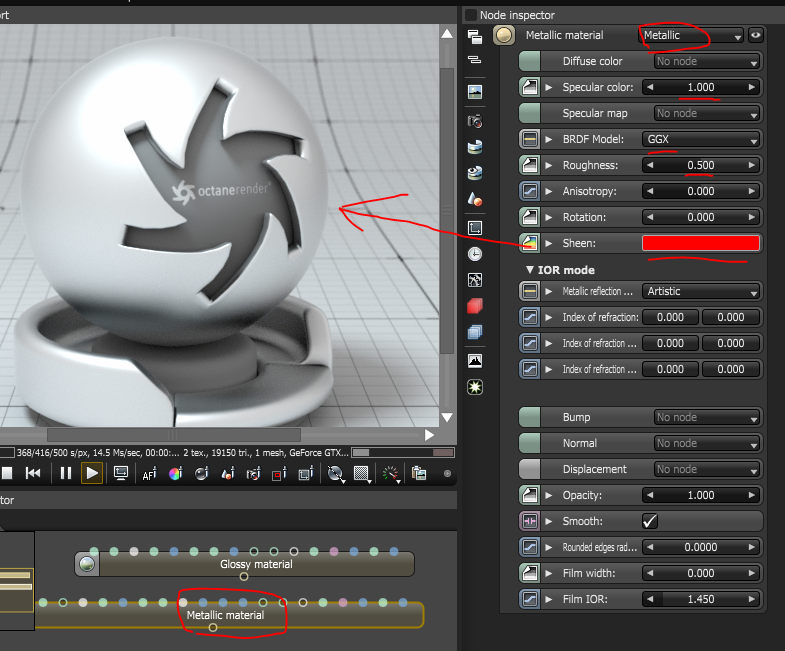The width and height of the screenshot is (785, 651).
Task: Open the visible environment settings icon
Action: [x=475, y=173]
